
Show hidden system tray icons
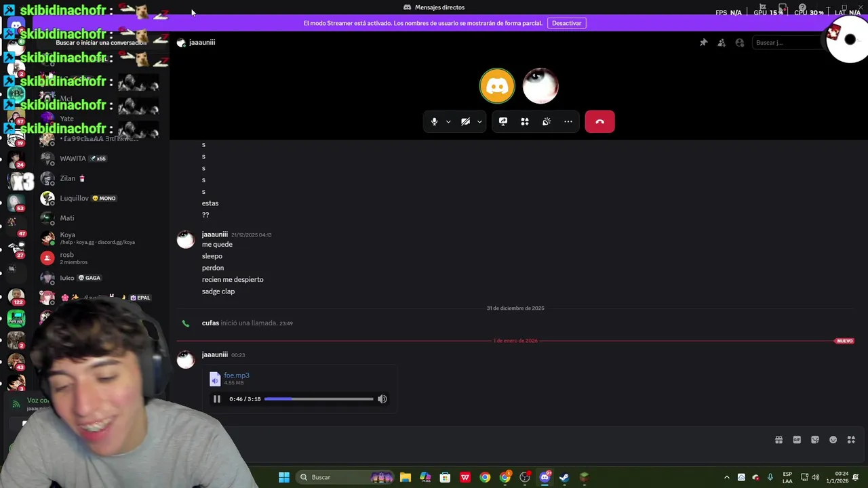tap(727, 477)
